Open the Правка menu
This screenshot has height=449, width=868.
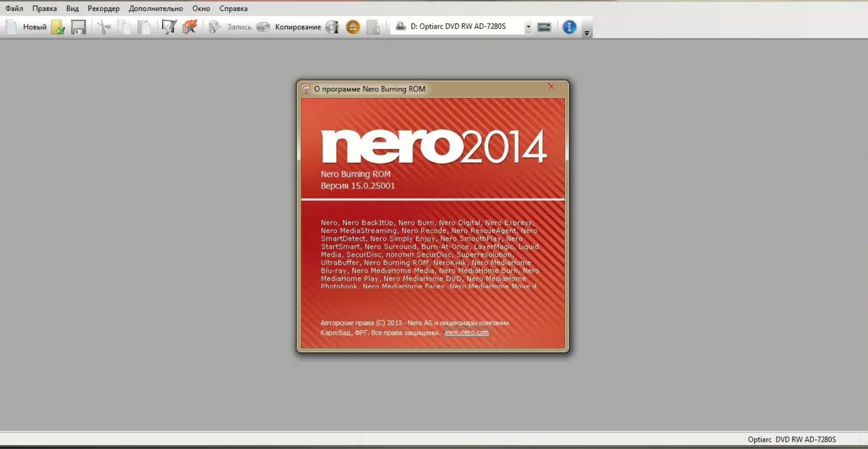(x=45, y=8)
